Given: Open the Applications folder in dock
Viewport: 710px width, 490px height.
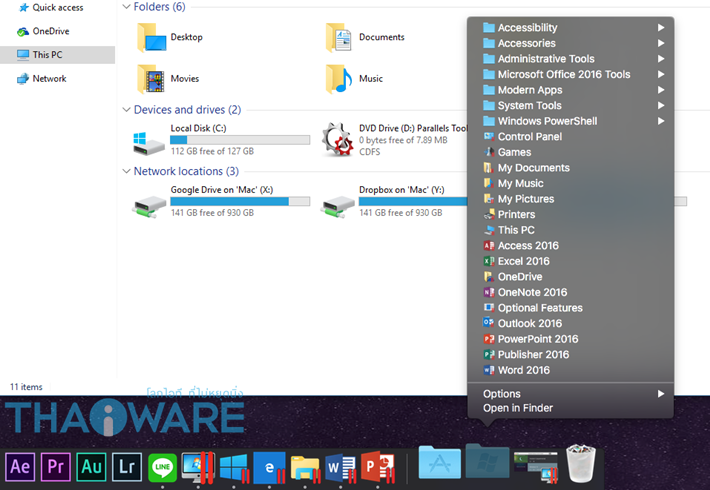Looking at the screenshot, I should (440, 462).
